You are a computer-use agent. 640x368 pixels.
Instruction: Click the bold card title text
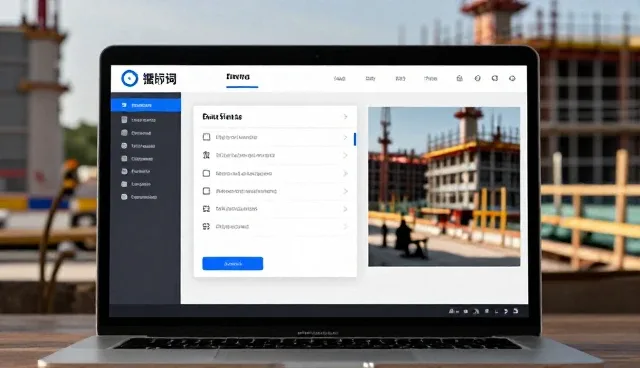(222, 117)
